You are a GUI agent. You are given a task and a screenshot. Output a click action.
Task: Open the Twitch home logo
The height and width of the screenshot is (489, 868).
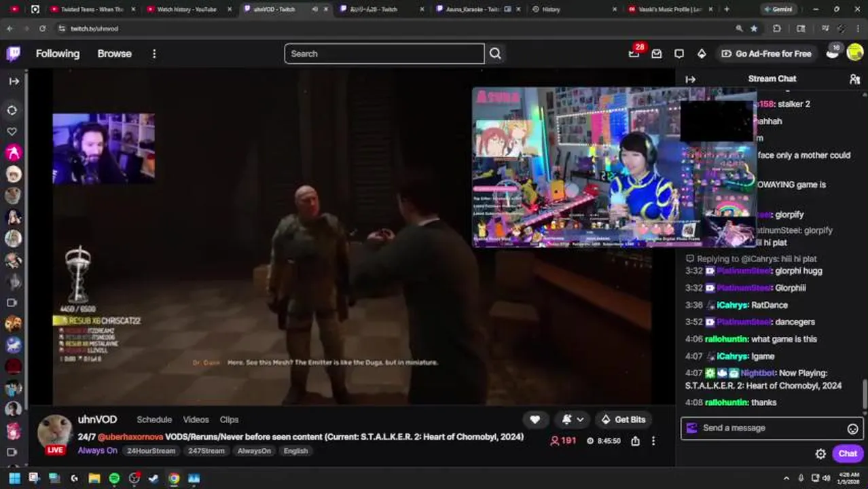[x=13, y=54]
